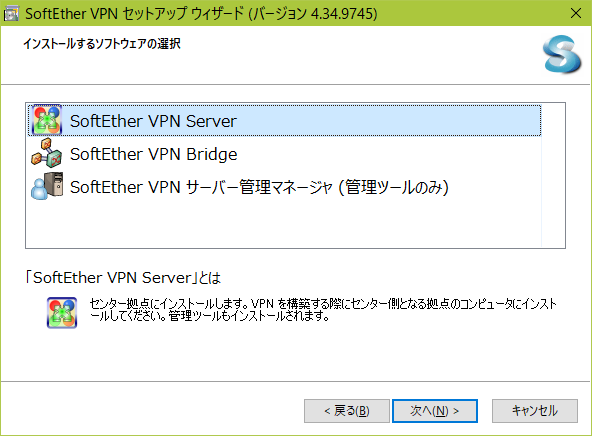Click the server manager computer icon

(x=47, y=186)
